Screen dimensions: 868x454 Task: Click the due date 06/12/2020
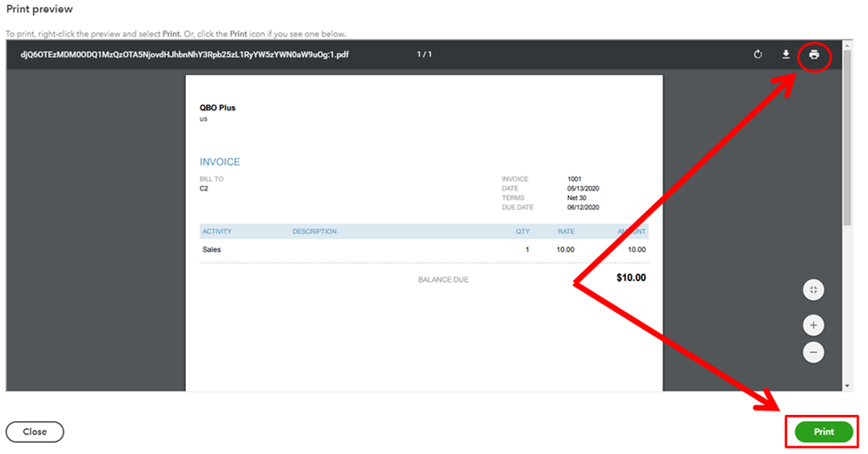[x=583, y=207]
